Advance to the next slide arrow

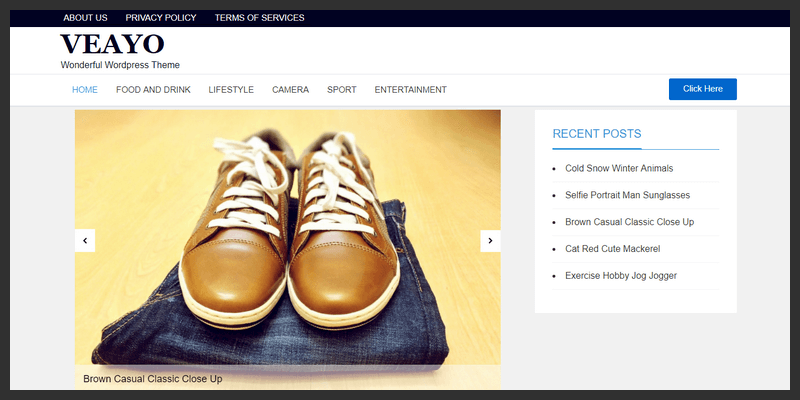490,241
